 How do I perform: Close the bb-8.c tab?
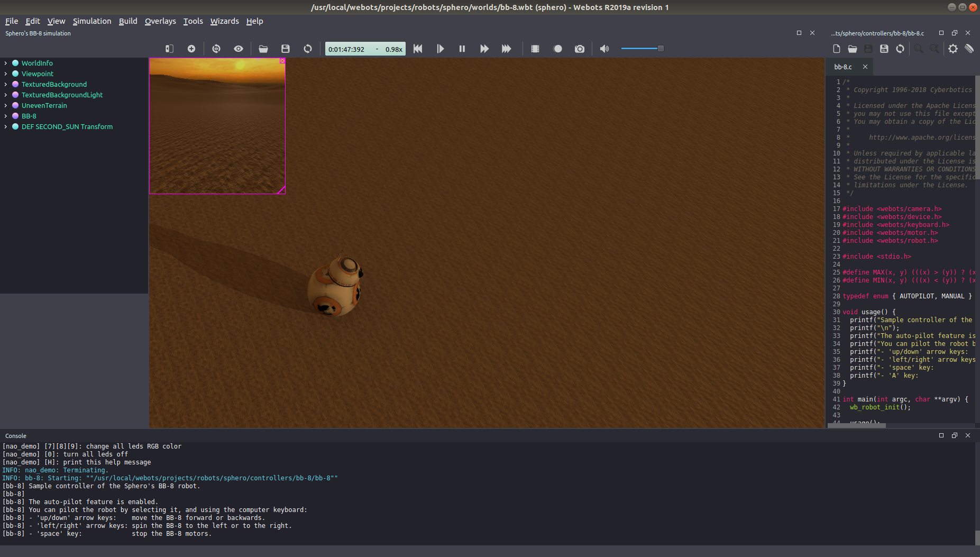pos(865,67)
